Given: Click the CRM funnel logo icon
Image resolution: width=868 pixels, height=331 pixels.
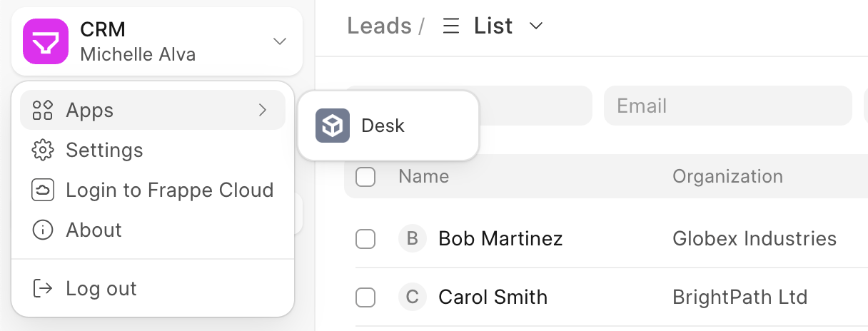Looking at the screenshot, I should point(46,41).
